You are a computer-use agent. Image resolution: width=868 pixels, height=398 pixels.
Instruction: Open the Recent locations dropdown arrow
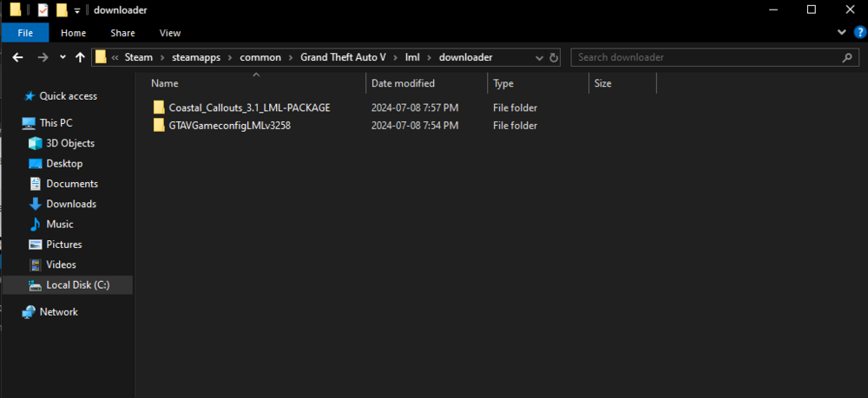tap(62, 57)
